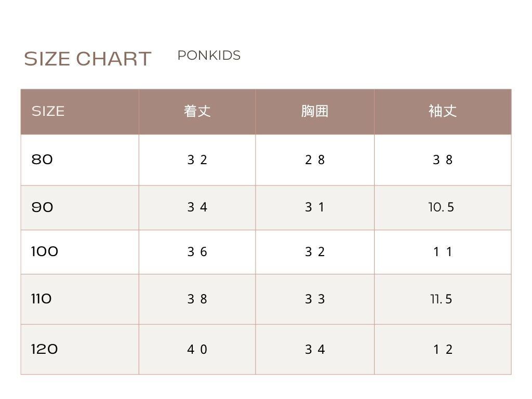Click the PONKIDS brand text
Viewport: 532px width, 399px height.
(209, 56)
